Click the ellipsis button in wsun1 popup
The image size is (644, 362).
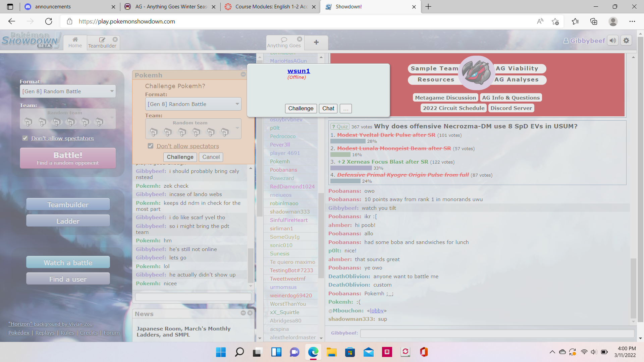pos(346,109)
